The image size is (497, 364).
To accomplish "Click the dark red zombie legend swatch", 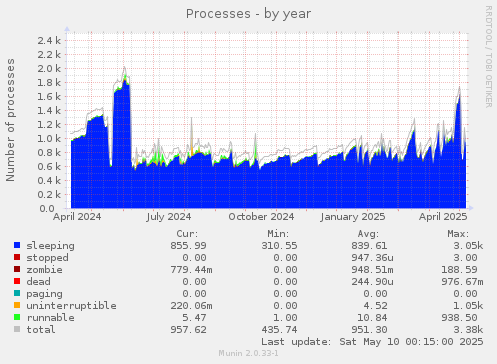I will tap(17, 269).
